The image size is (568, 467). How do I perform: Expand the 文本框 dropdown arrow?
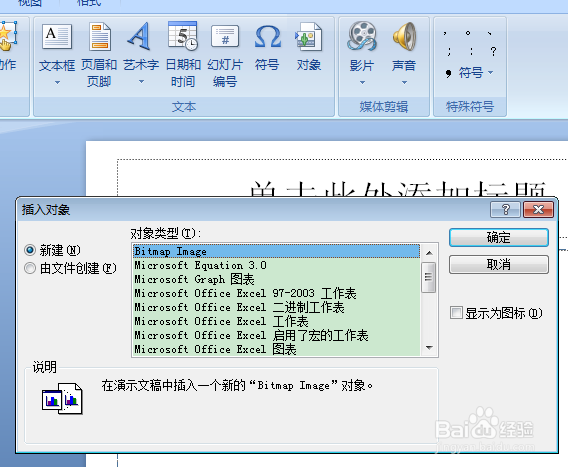point(57,83)
